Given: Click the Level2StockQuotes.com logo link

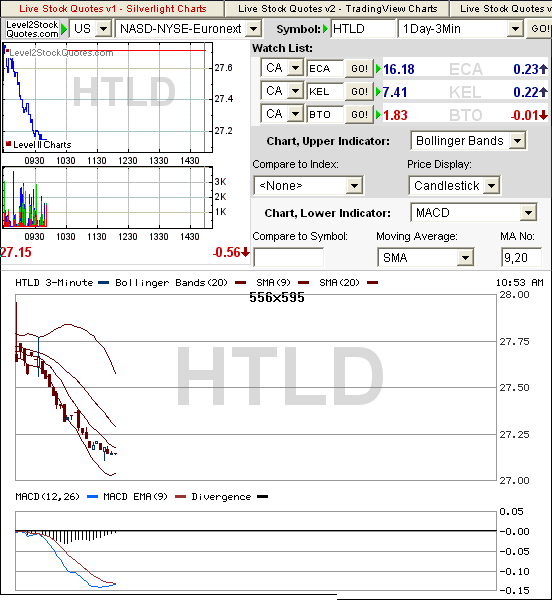Looking at the screenshot, I should (x=32, y=29).
